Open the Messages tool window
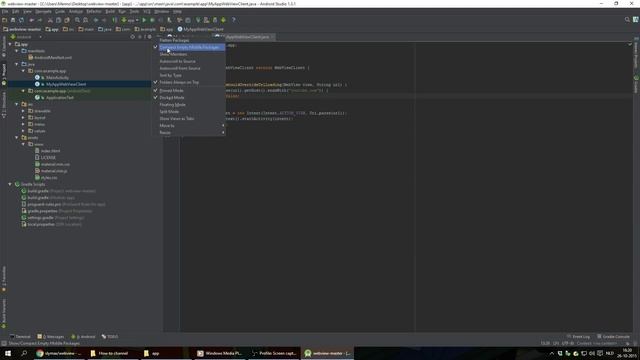This screenshot has height=360, width=640. (x=51, y=337)
